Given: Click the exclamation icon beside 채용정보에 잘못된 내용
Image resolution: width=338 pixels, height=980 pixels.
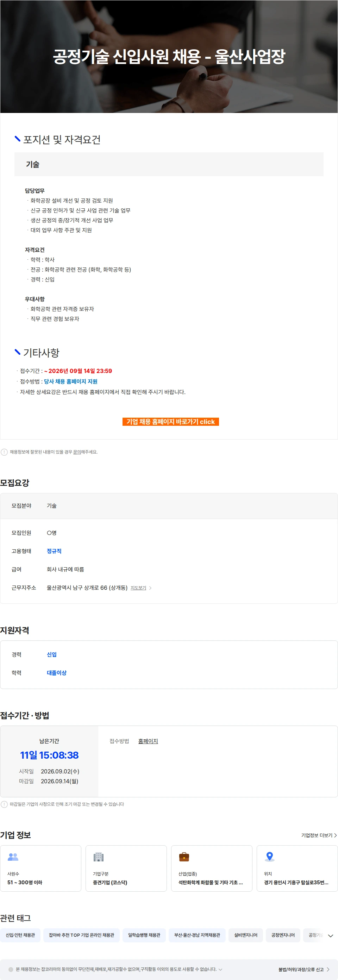Looking at the screenshot, I should (x=4, y=452).
